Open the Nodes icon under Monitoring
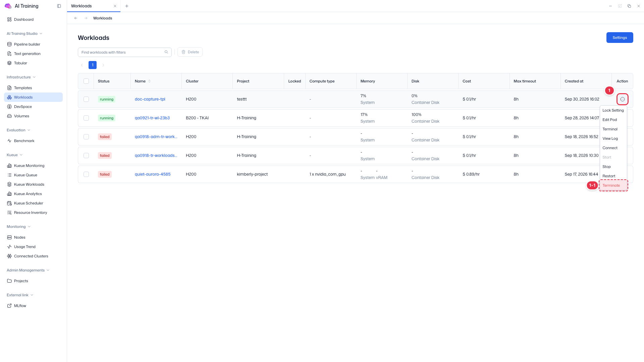Image resolution: width=644 pixels, height=362 pixels. [9, 237]
